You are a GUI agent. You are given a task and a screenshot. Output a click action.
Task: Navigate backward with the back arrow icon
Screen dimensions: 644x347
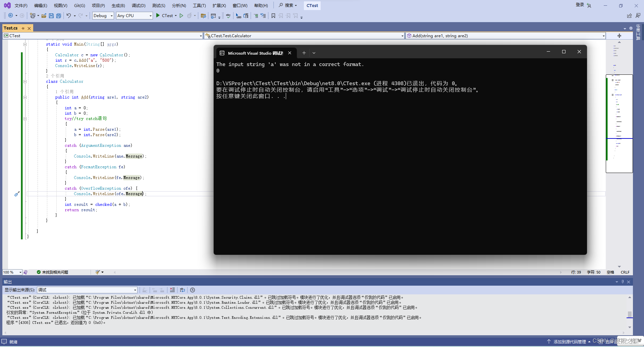tap(11, 15)
